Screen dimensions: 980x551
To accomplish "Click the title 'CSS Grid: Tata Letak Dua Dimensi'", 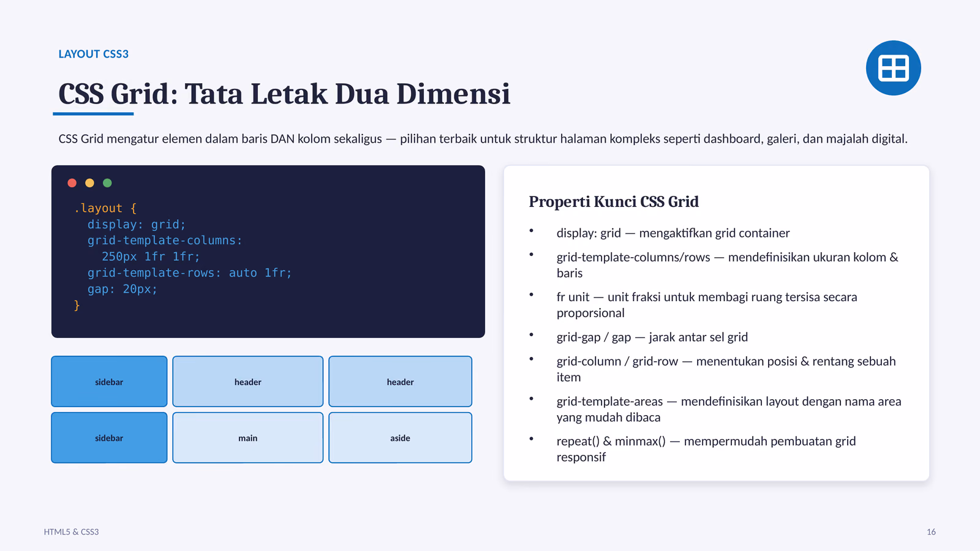I will [284, 94].
